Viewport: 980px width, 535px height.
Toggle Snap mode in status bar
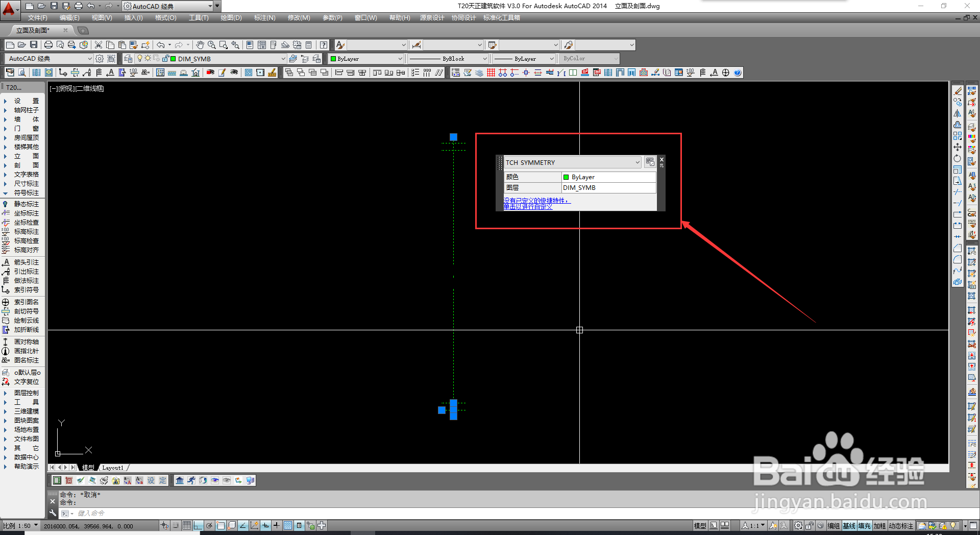click(x=176, y=525)
